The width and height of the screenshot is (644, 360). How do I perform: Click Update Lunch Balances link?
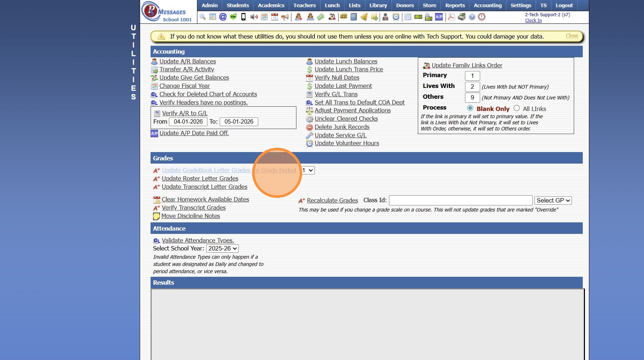click(x=346, y=61)
